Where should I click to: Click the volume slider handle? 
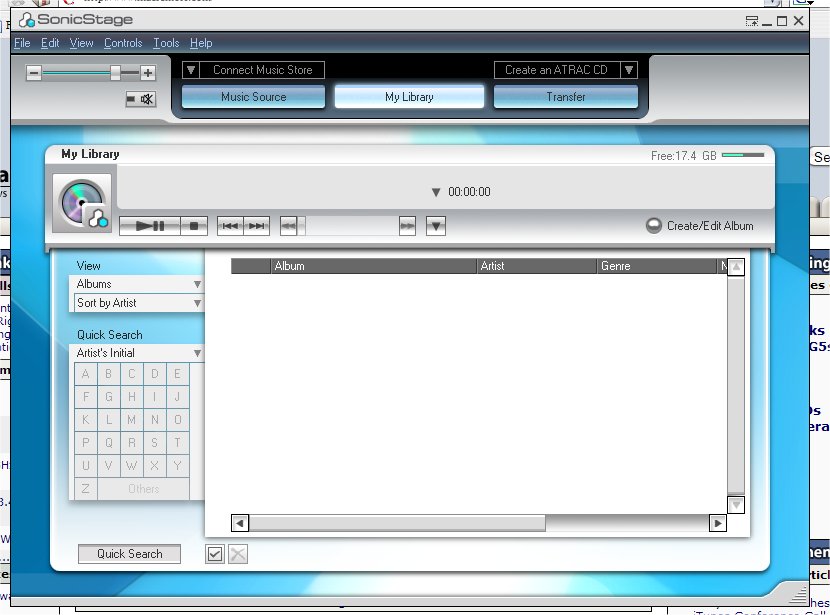click(115, 73)
